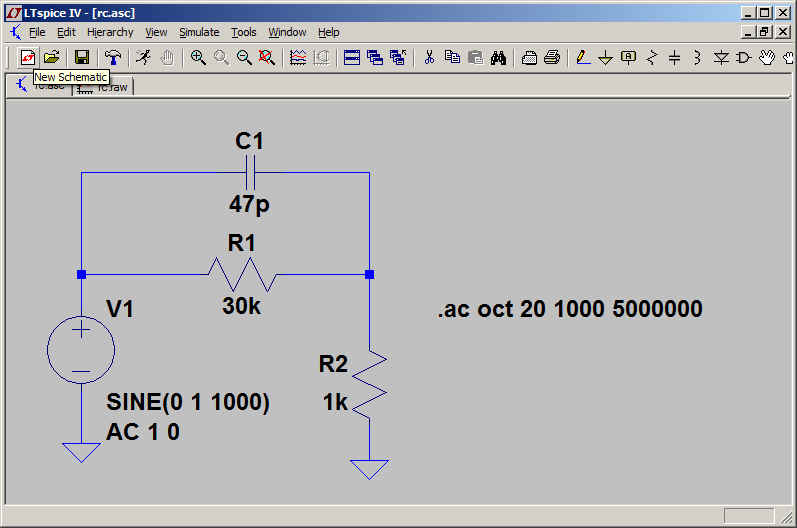Image resolution: width=797 pixels, height=528 pixels.
Task: Select the Draw Wire pencil tool
Action: pyautogui.click(x=583, y=57)
